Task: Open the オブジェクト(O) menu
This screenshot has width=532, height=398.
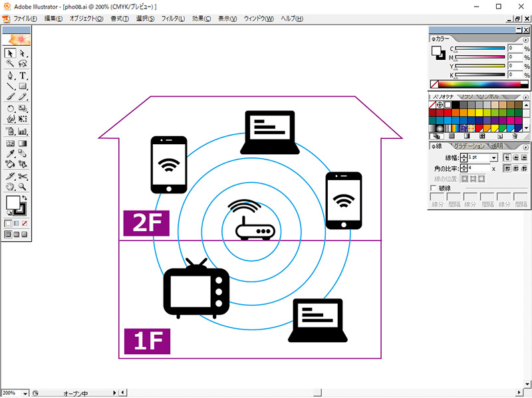Action: point(86,19)
